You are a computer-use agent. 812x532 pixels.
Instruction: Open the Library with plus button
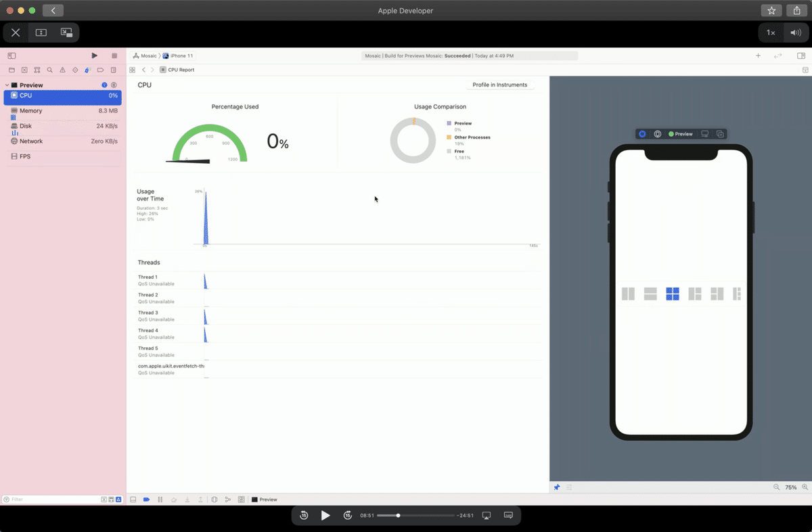point(758,56)
